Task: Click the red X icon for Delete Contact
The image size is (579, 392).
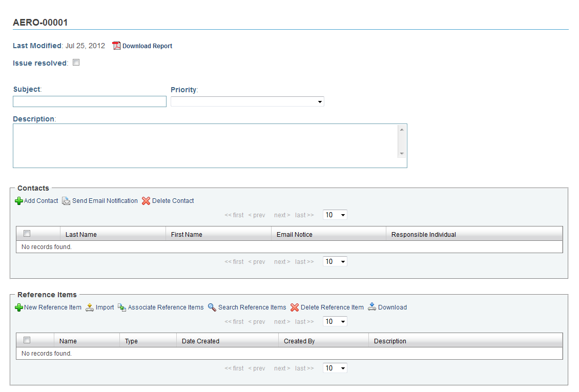Action: (x=146, y=201)
